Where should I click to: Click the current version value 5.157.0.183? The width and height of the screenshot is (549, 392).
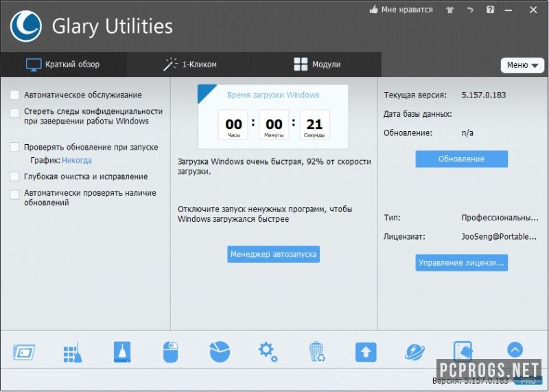[484, 95]
